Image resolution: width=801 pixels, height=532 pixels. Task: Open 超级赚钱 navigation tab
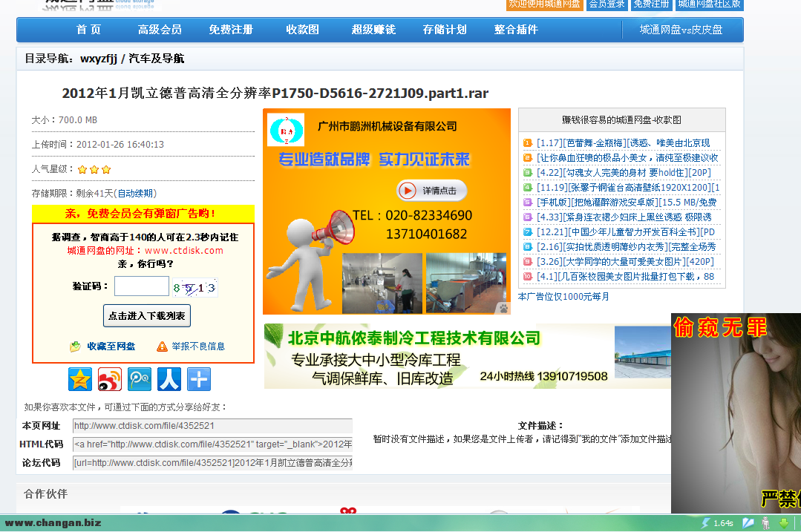click(x=373, y=30)
